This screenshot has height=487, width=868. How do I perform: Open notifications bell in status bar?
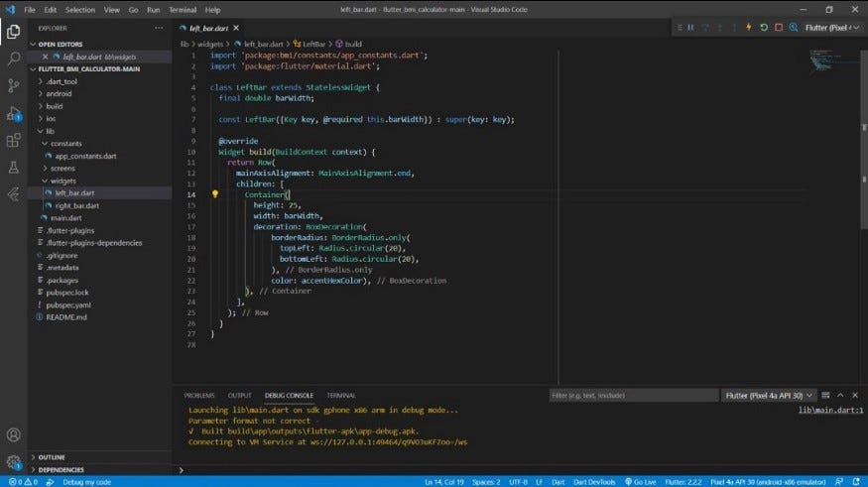pos(856,482)
